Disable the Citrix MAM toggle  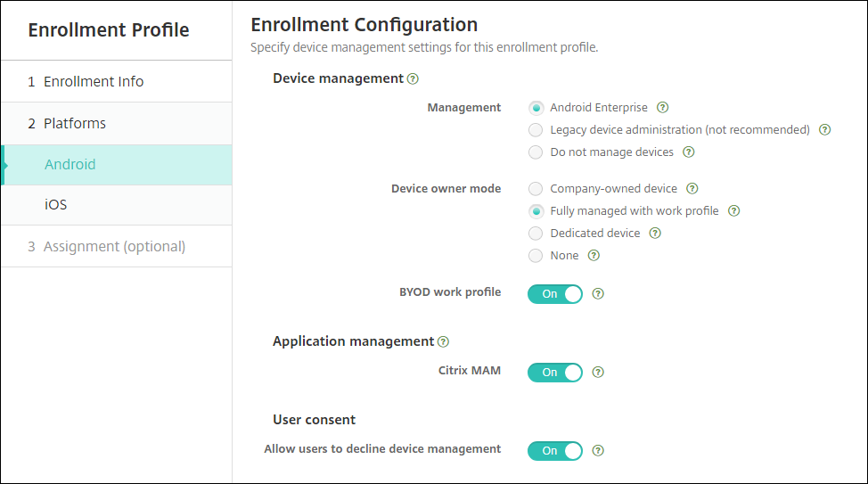(554, 373)
